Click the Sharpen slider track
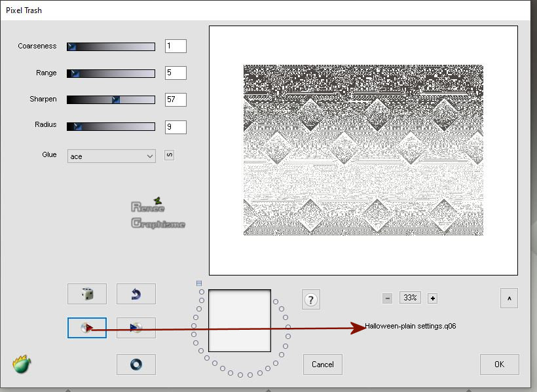Viewport: 537px width, 392px height. pyautogui.click(x=111, y=99)
